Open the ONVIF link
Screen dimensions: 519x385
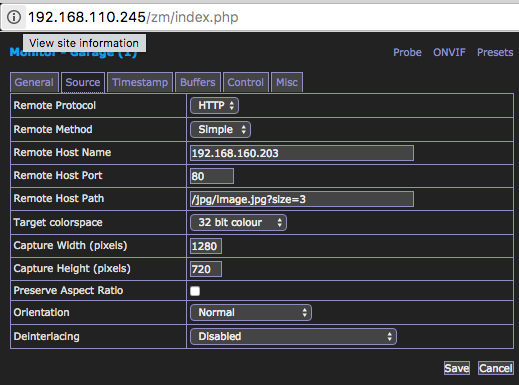pyautogui.click(x=449, y=52)
